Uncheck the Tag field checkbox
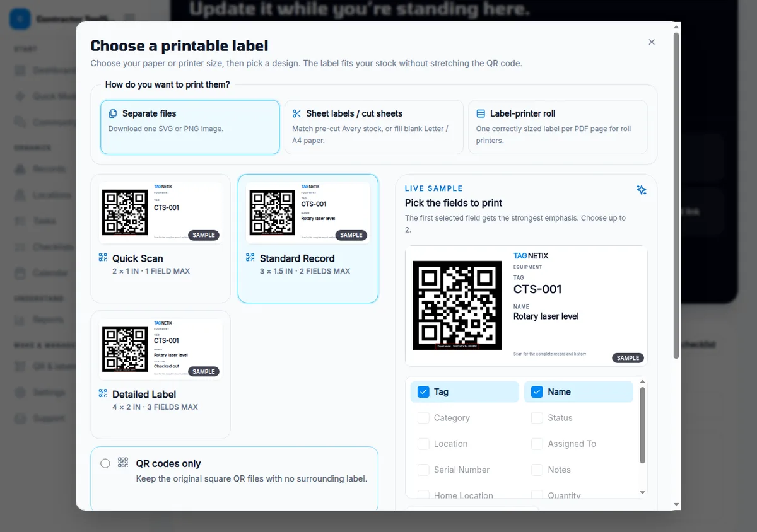 423,391
